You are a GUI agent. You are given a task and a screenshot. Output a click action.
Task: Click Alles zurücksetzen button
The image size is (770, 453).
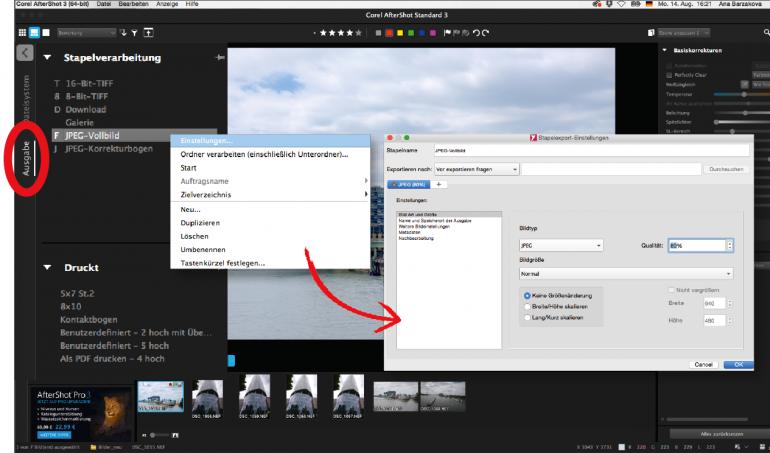tap(721, 434)
